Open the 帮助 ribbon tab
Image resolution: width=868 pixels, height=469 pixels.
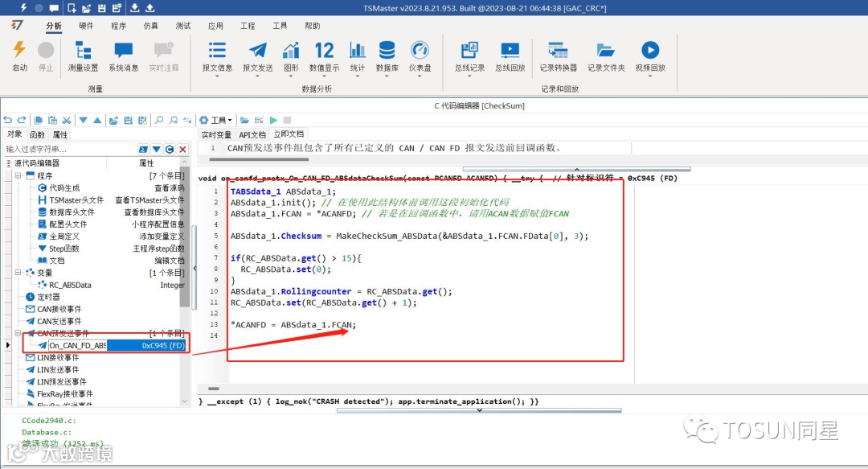tap(312, 26)
